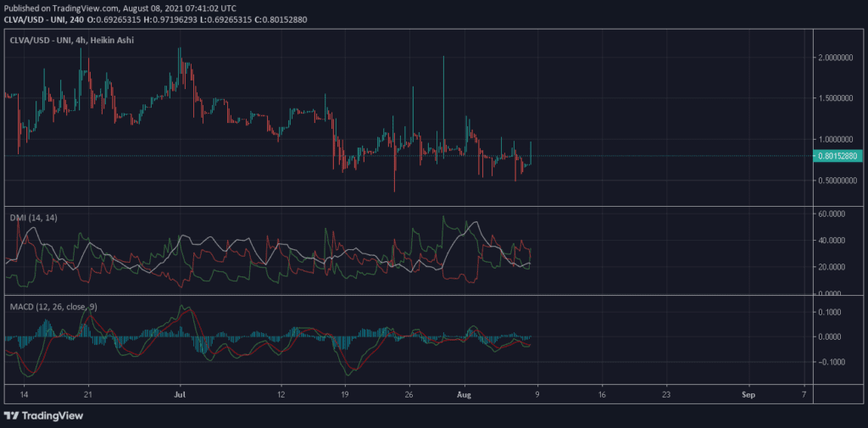The image size is (868, 428).
Task: Select the Jul marker on time axis
Action: coord(179,395)
